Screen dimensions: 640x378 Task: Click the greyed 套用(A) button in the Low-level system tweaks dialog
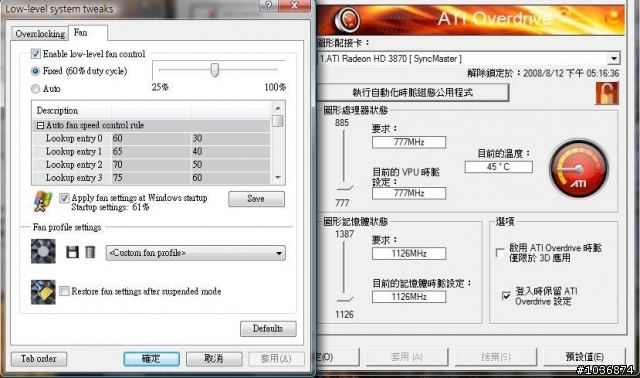click(x=276, y=359)
